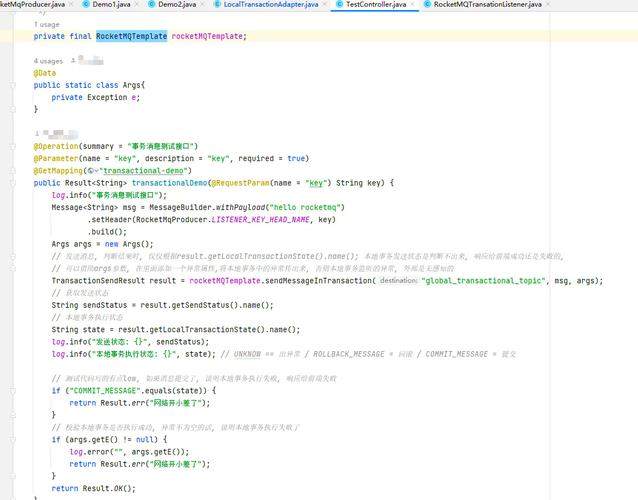Image resolution: width=638 pixels, height=500 pixels.
Task: Click the @GetMapping annotation
Action: point(58,171)
